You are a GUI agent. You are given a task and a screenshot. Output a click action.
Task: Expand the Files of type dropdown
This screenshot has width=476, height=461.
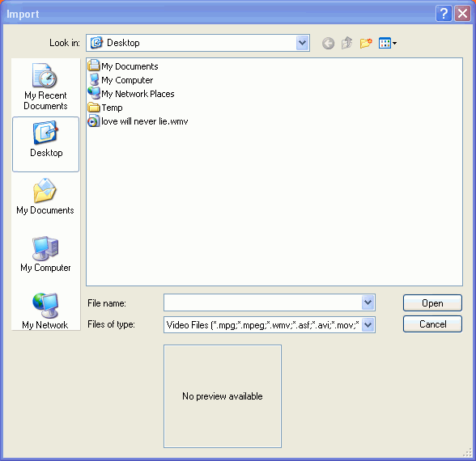pos(368,325)
